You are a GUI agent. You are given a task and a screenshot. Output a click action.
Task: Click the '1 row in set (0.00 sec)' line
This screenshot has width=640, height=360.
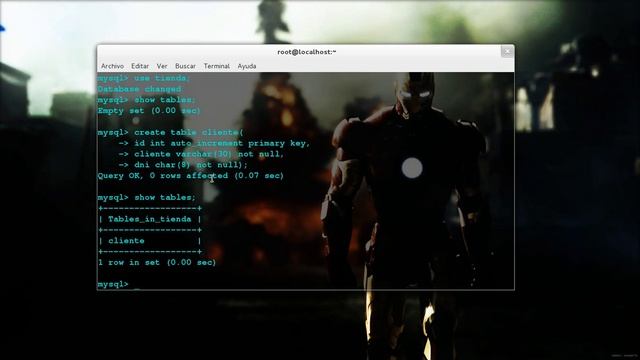157,262
